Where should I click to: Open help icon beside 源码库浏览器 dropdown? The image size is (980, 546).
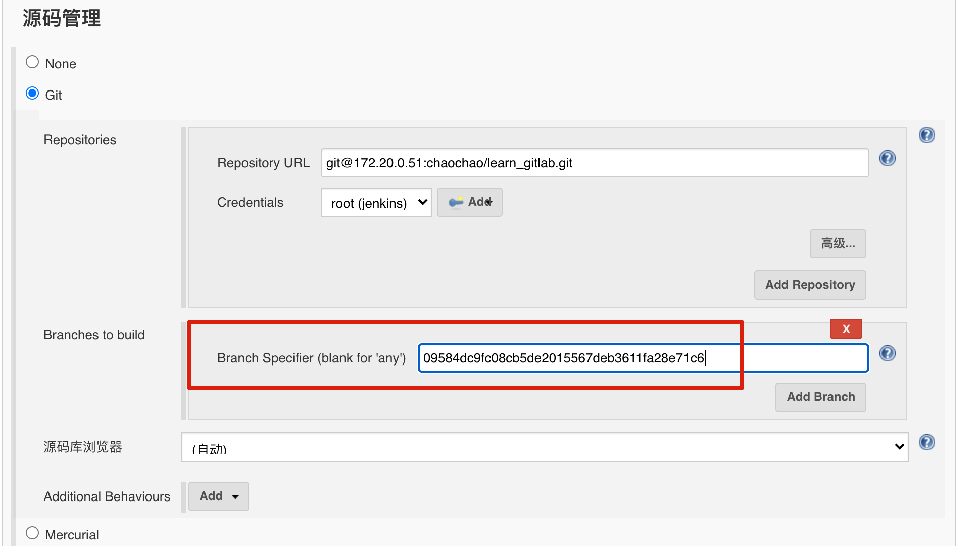(x=926, y=442)
